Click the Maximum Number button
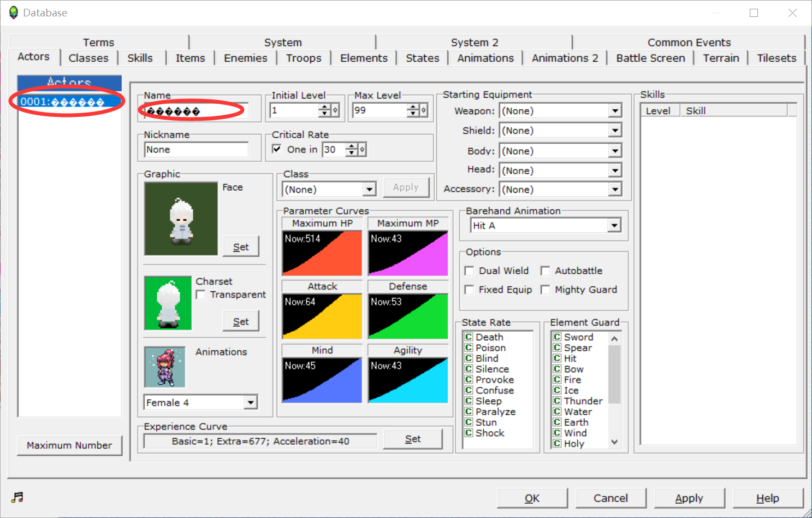 (69, 445)
